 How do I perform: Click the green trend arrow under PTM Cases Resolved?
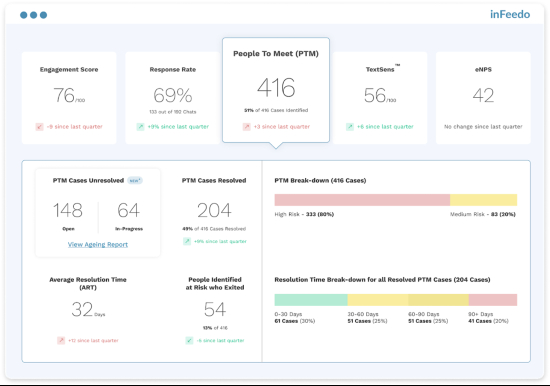(187, 241)
